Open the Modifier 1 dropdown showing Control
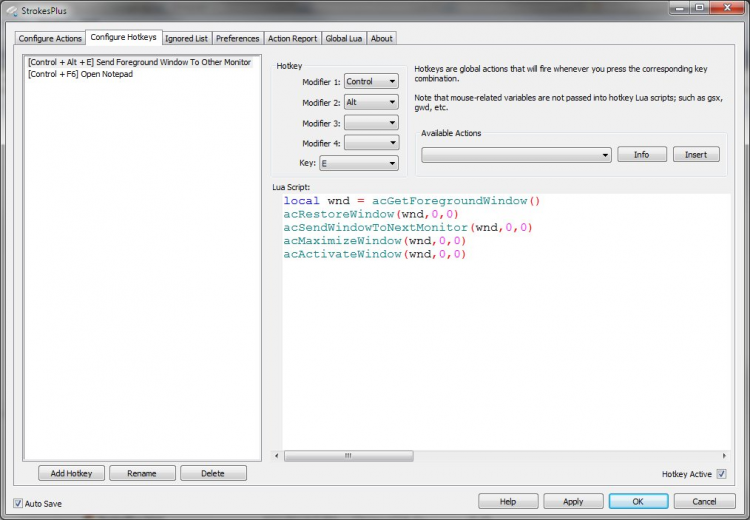The height and width of the screenshot is (520, 750). [x=371, y=81]
